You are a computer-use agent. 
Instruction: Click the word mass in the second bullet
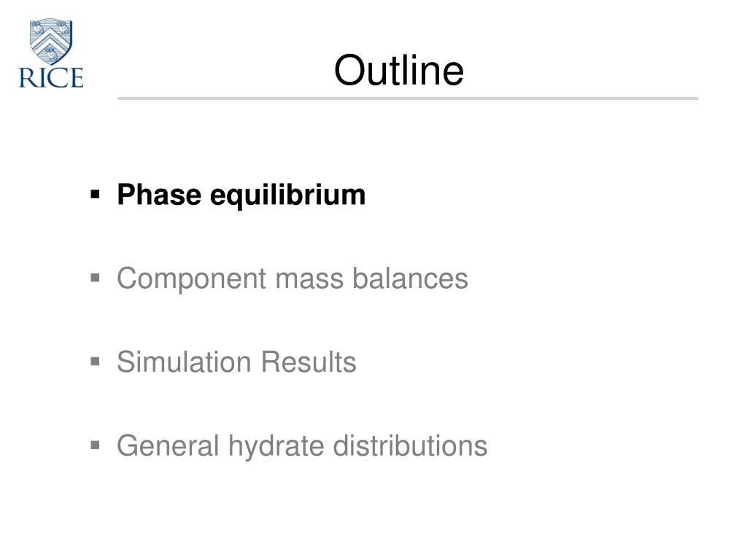[309, 281]
